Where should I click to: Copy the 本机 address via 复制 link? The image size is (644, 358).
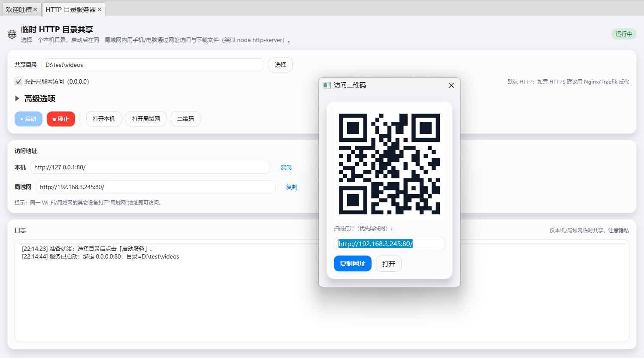pyautogui.click(x=286, y=167)
